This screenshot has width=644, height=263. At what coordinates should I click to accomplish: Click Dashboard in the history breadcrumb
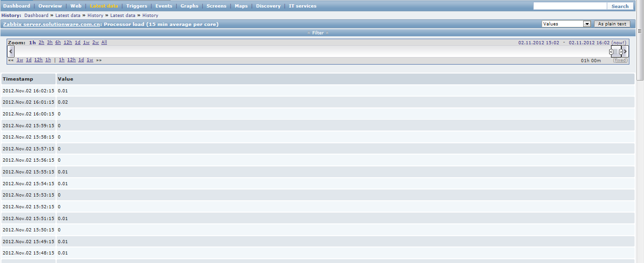point(36,16)
